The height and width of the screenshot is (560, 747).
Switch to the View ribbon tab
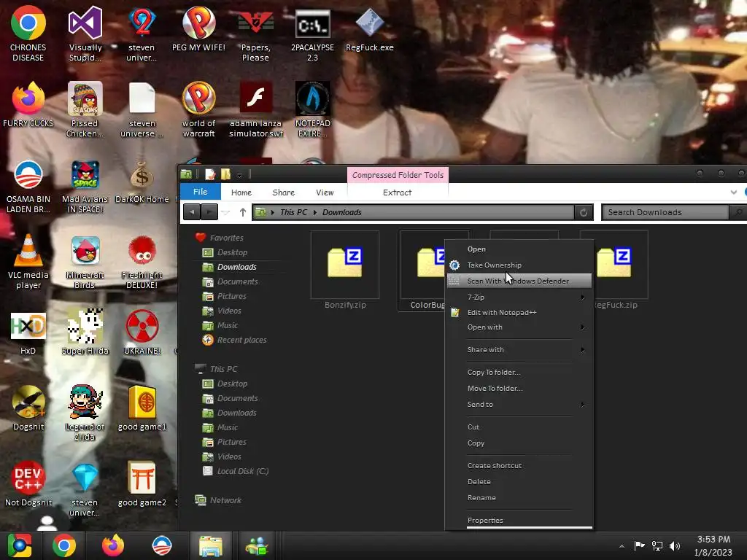(x=325, y=192)
